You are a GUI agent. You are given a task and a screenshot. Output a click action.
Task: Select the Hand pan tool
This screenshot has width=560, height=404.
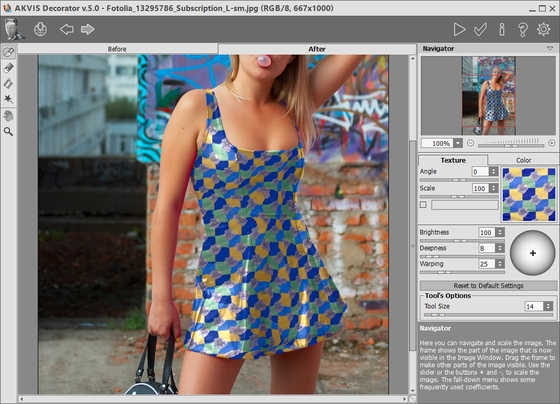(9, 116)
